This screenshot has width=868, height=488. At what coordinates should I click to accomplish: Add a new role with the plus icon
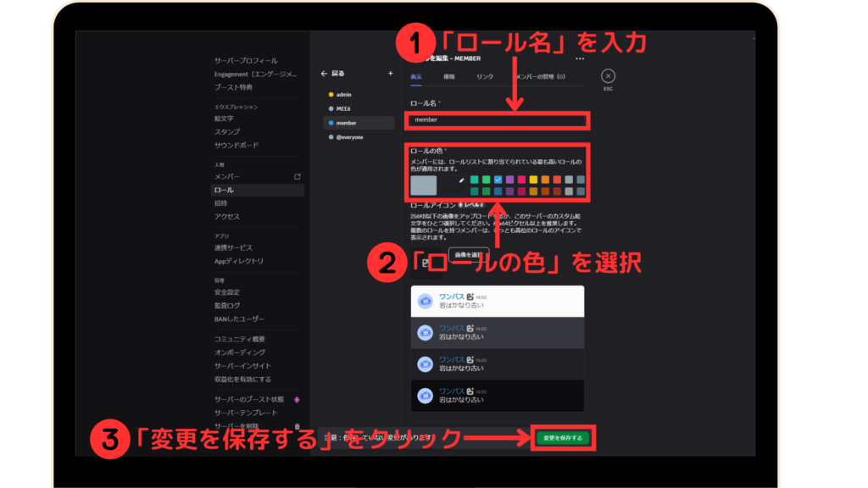coord(390,73)
